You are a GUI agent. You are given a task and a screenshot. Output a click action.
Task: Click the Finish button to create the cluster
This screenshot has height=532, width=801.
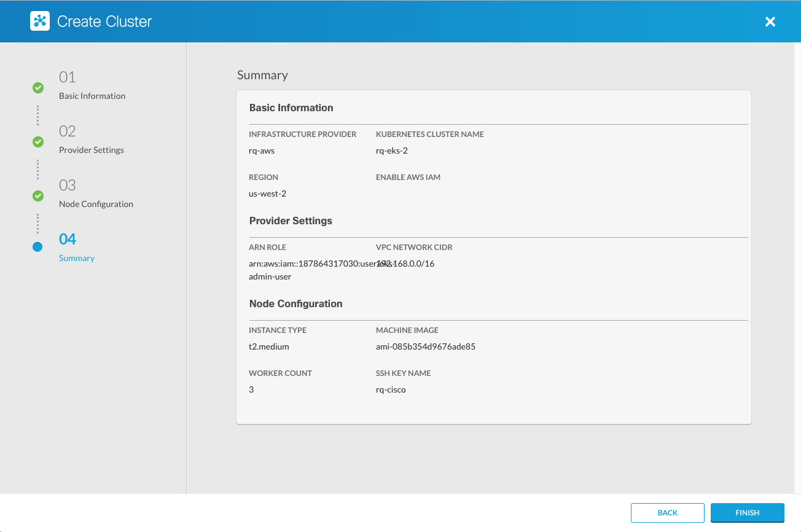pos(747,512)
